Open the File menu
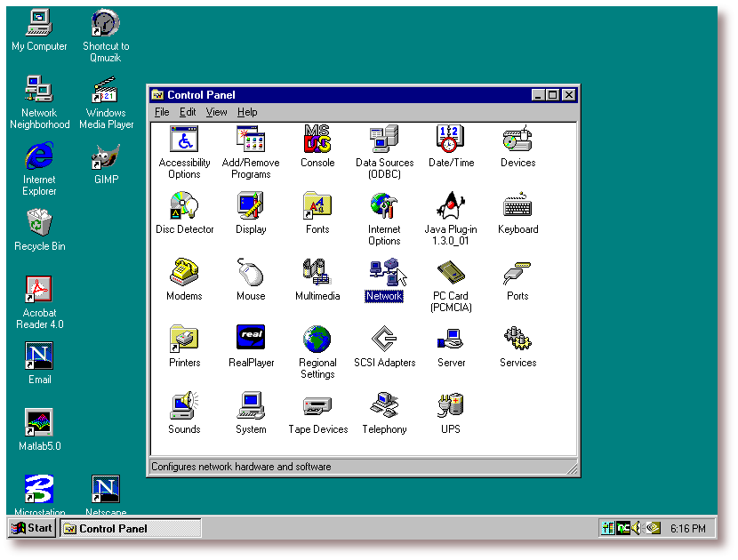The image size is (738, 560). [162, 112]
